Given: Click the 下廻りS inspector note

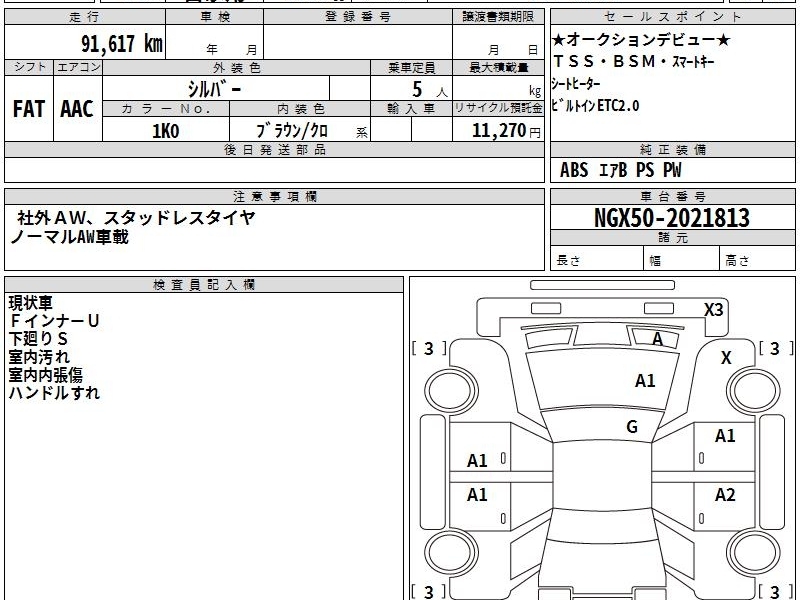Looking at the screenshot, I should (38, 339).
